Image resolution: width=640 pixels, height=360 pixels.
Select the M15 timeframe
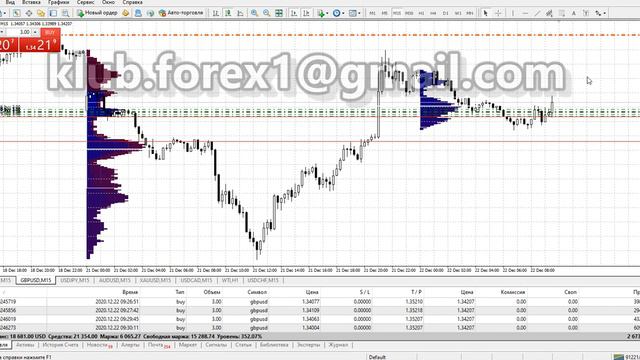pyautogui.click(x=397, y=13)
